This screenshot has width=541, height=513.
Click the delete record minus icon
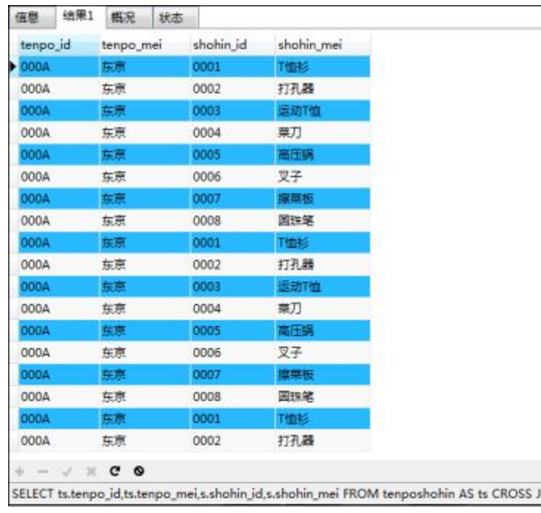(x=43, y=471)
